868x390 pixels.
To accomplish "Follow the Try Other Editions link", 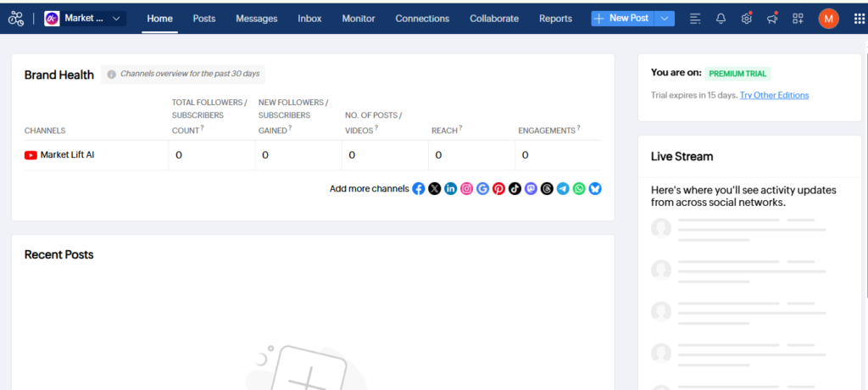I will click(x=775, y=95).
